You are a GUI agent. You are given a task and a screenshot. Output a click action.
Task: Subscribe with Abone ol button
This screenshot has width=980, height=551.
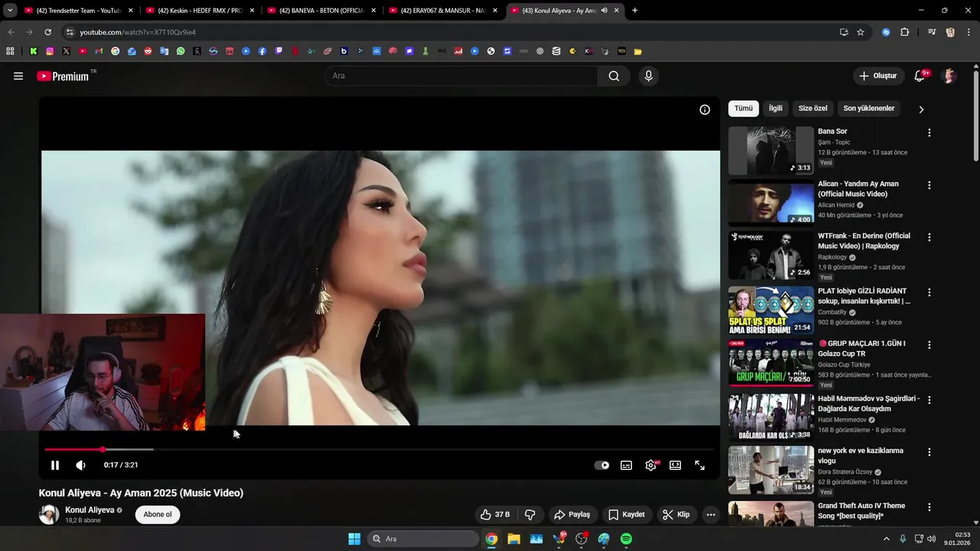158,514
